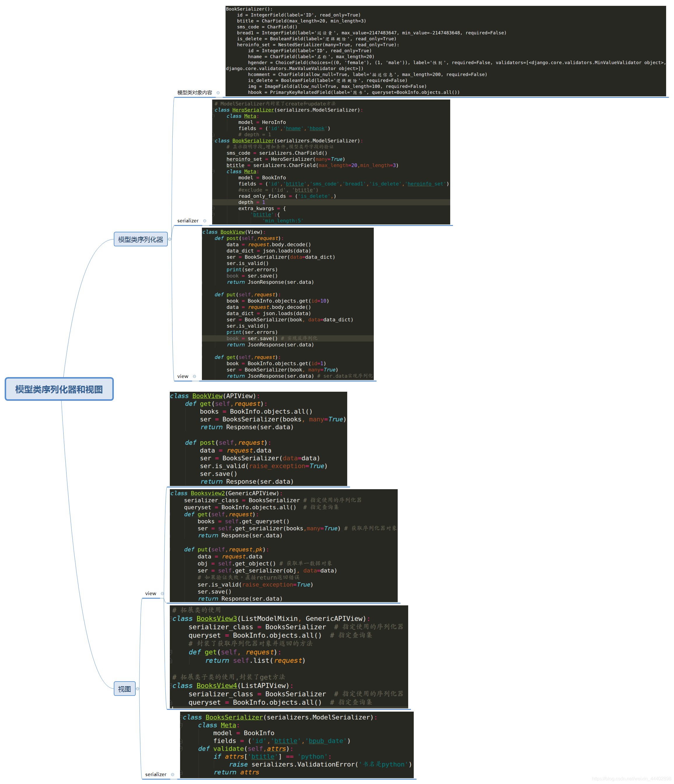674x784 pixels.
Task: Select the 模型类对象内容 sub-node label
Action: pyautogui.click(x=194, y=92)
